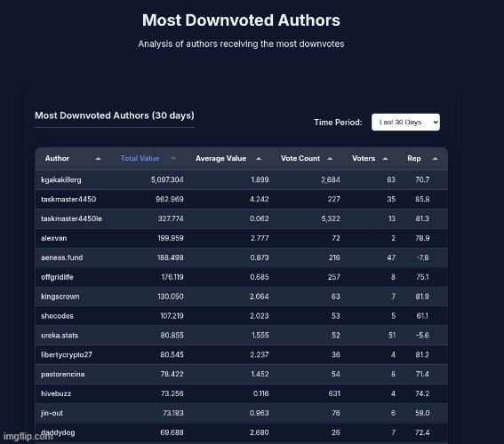
Task: Open the Time Period dropdown
Action: point(405,123)
